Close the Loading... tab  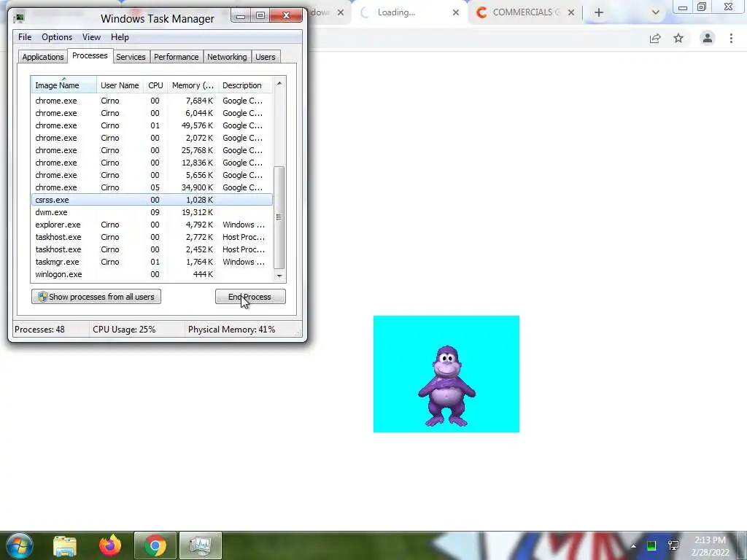click(x=455, y=12)
